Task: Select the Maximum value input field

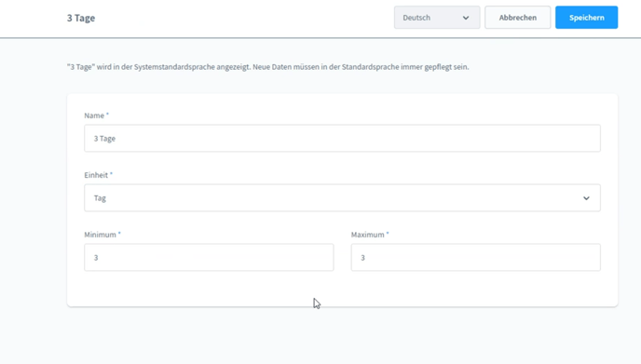Action: (475, 257)
